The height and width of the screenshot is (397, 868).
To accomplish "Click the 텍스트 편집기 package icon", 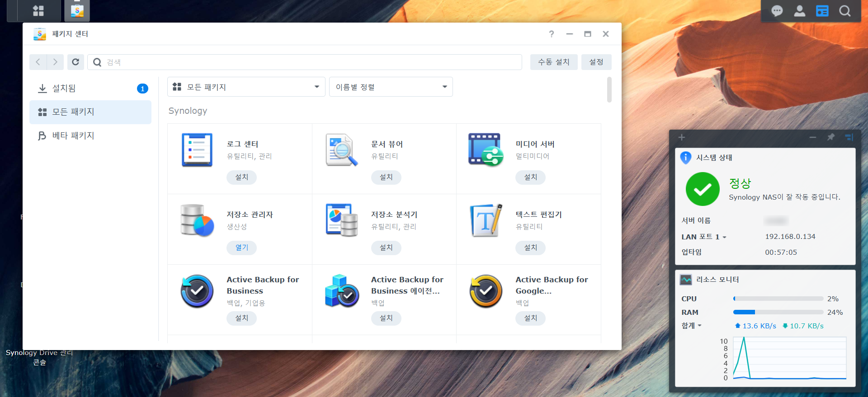I will click(486, 220).
